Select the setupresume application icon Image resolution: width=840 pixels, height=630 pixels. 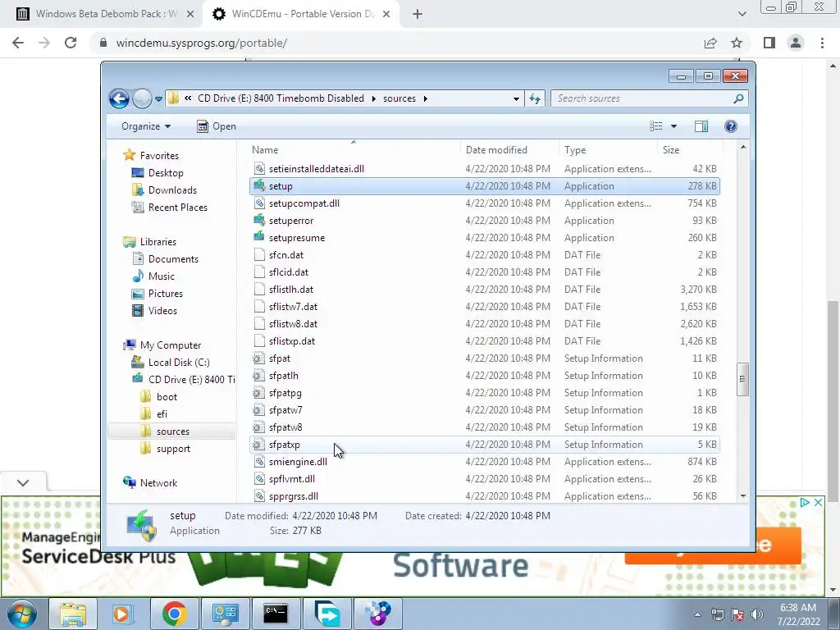tap(259, 237)
